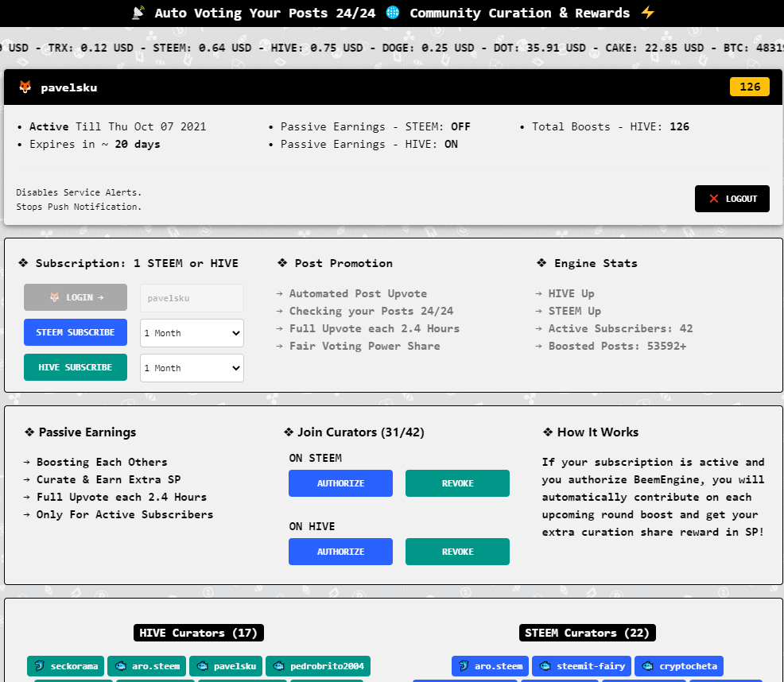The width and height of the screenshot is (784, 682).
Task: Click the 'How It Works' heading
Action: (597, 432)
